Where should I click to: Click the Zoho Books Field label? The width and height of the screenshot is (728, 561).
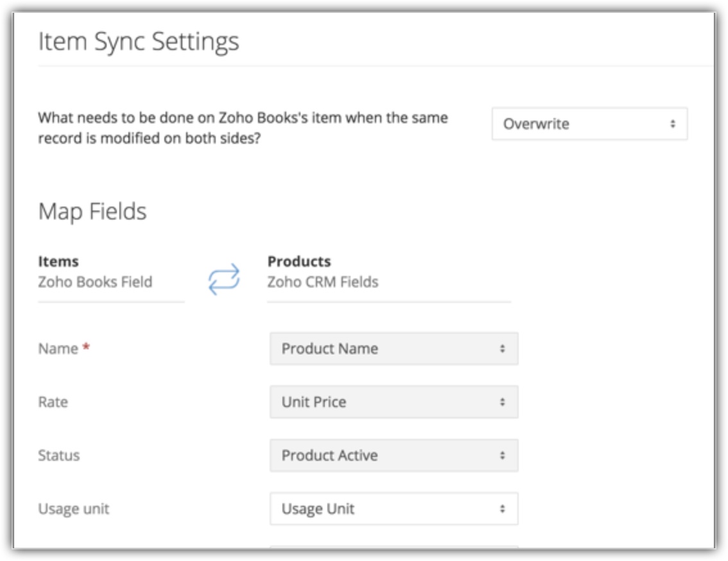[x=95, y=282]
